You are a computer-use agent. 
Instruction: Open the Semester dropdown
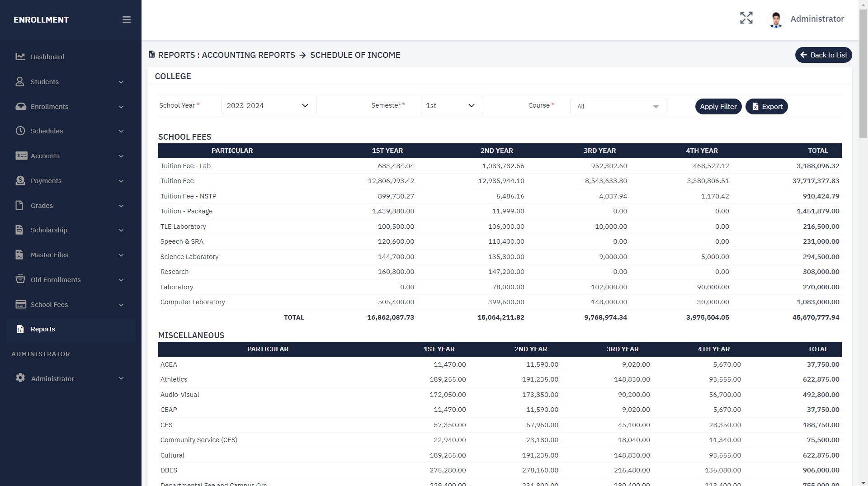[451, 105]
